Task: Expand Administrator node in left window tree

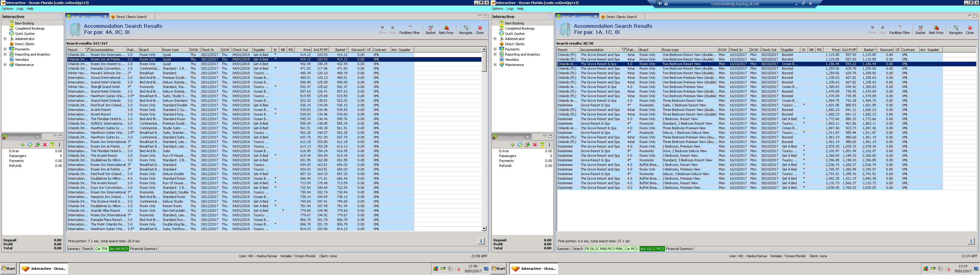Action: 5,39
